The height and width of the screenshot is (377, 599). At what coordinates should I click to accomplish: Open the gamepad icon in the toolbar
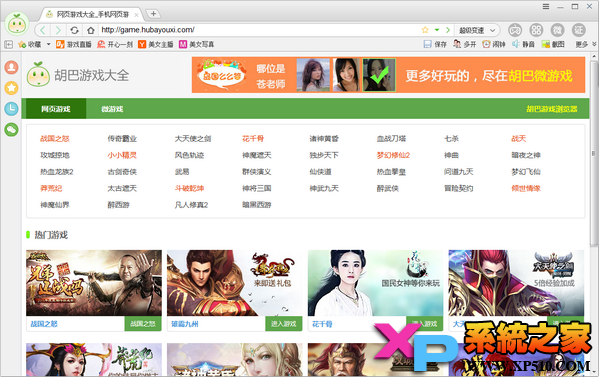tap(515, 30)
